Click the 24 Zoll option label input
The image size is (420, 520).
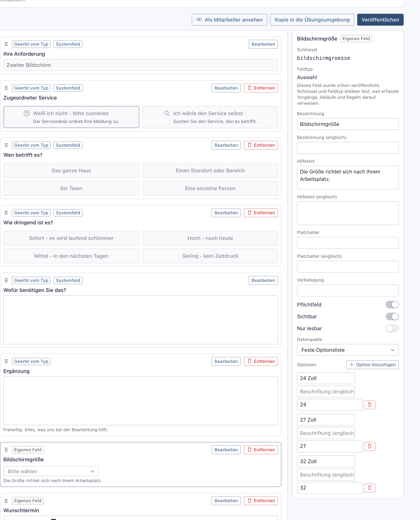(326, 378)
